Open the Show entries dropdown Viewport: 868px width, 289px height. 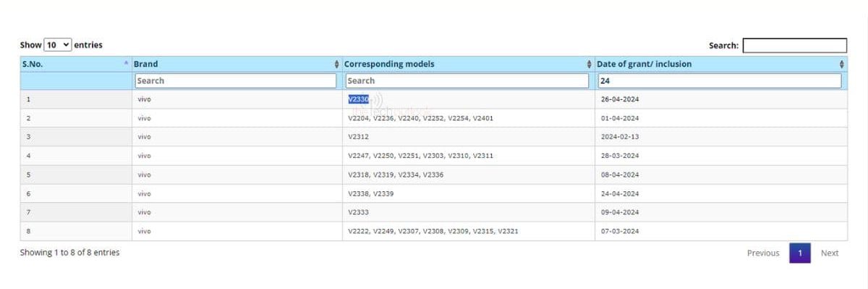[x=58, y=45]
